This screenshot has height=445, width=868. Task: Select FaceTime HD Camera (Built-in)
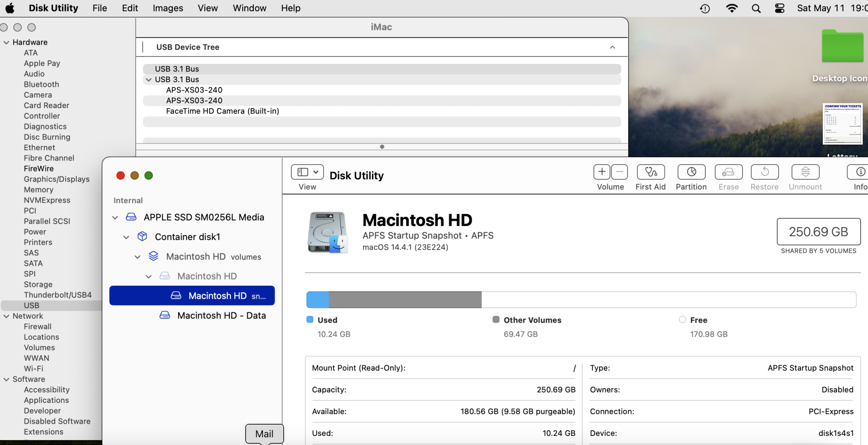[382, 111]
